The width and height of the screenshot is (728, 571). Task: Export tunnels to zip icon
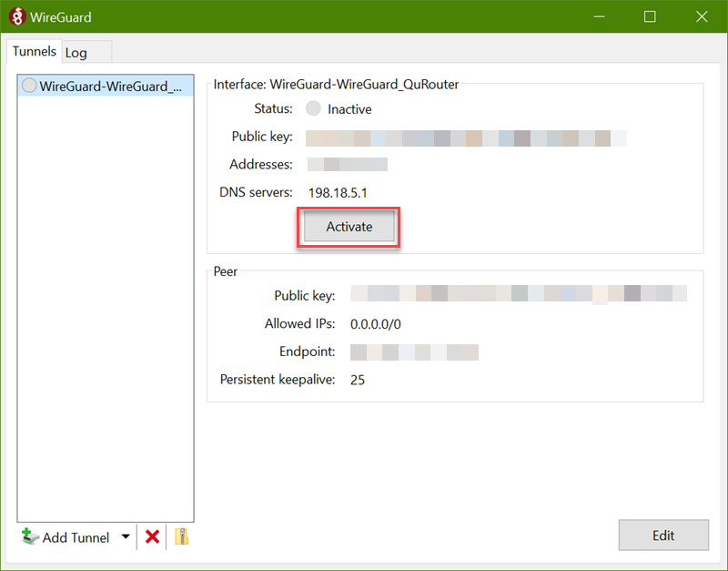point(181,537)
